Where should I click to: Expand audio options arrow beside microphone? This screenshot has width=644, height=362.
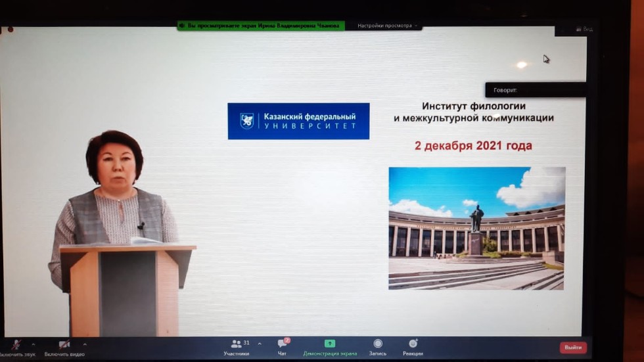coord(34,344)
